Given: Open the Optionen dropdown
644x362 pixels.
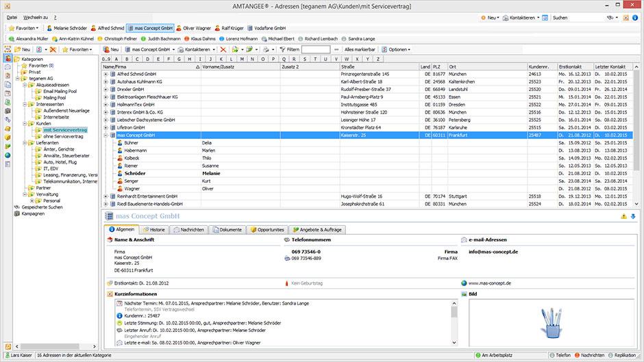Looking at the screenshot, I should (395, 49).
